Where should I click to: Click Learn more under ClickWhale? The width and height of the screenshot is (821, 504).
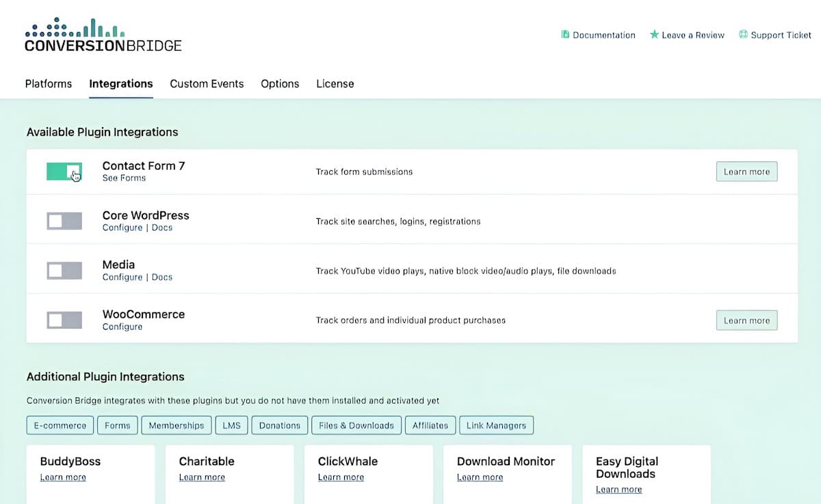(x=341, y=477)
